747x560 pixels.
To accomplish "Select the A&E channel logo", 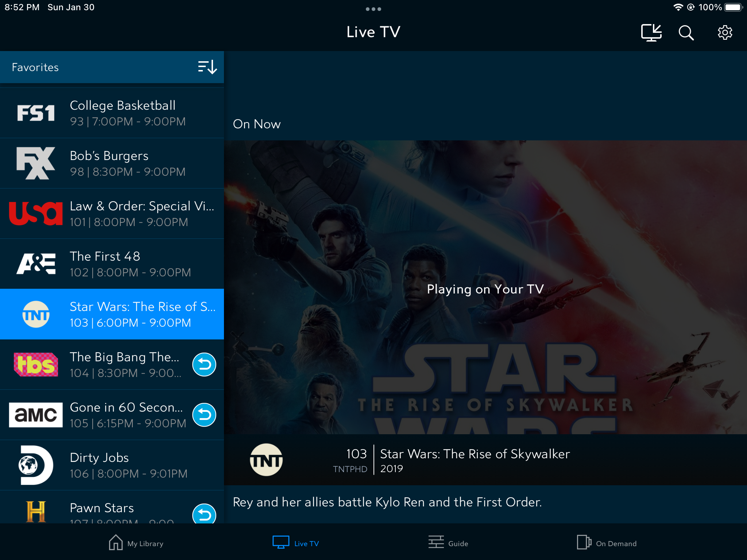I will [36, 264].
